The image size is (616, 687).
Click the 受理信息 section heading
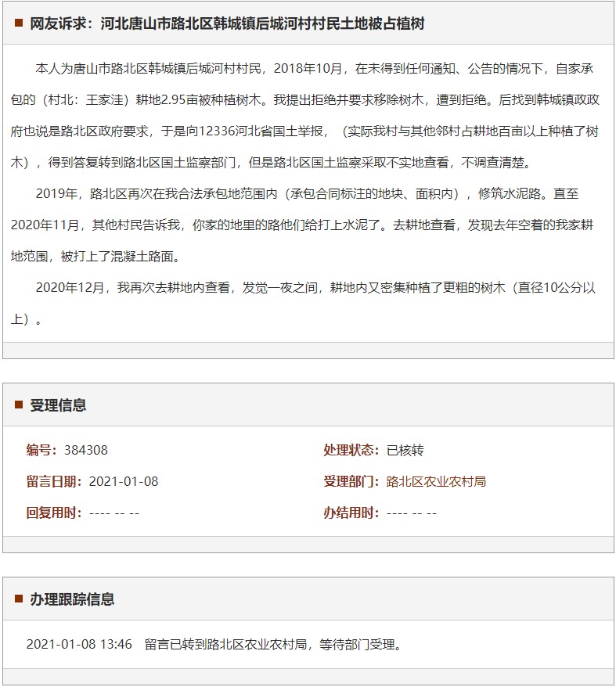click(x=58, y=405)
